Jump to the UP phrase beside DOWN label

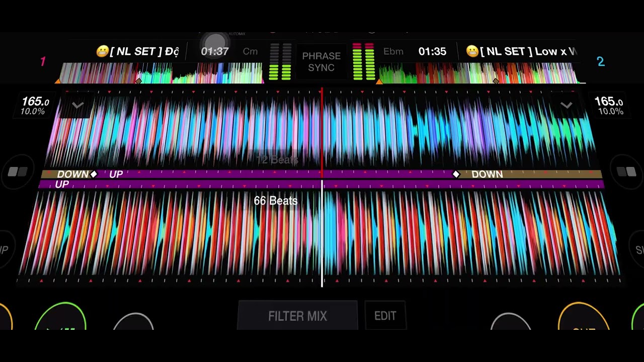116,174
